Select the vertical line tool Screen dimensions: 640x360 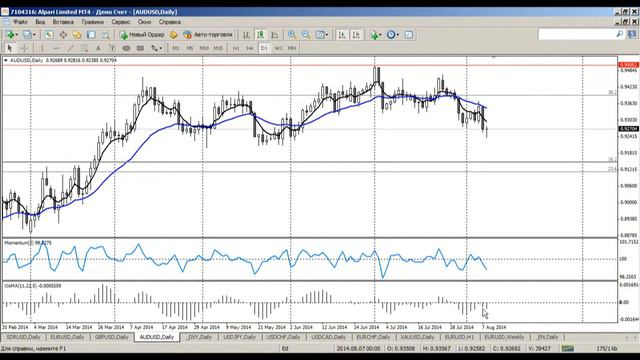(x=42, y=48)
